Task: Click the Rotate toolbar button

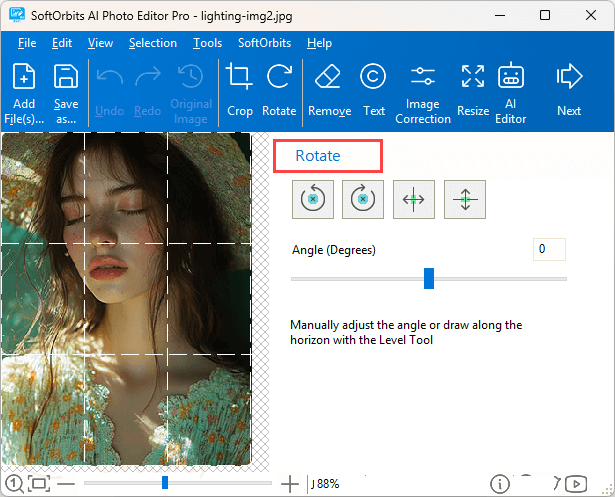Action: [x=279, y=88]
